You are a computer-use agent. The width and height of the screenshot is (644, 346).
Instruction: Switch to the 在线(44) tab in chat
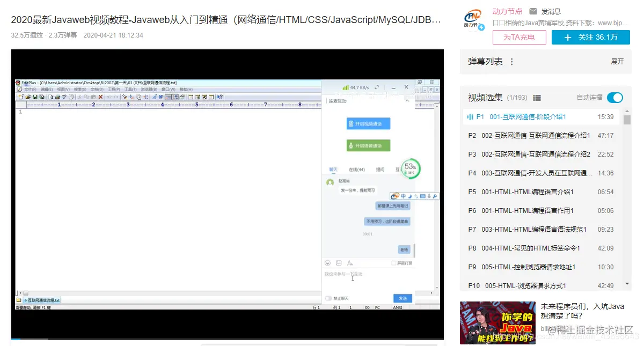pos(357,170)
